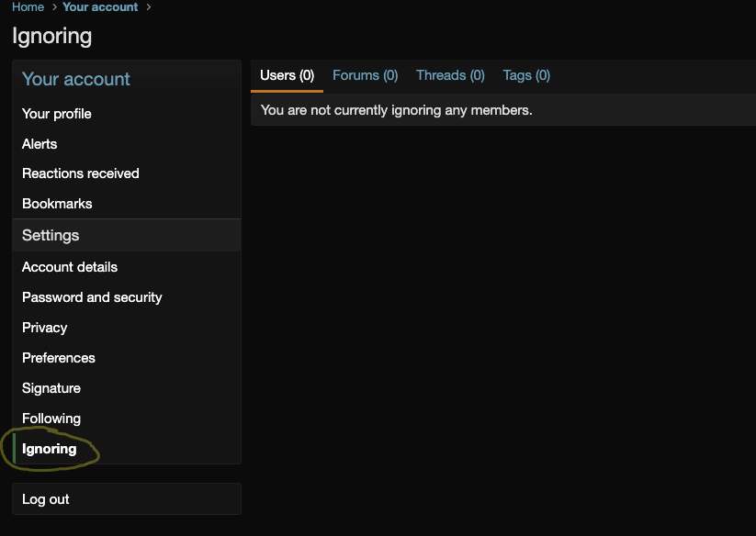This screenshot has height=536, width=756.
Task: Switch to the Users (0) tab
Action: click(x=287, y=75)
